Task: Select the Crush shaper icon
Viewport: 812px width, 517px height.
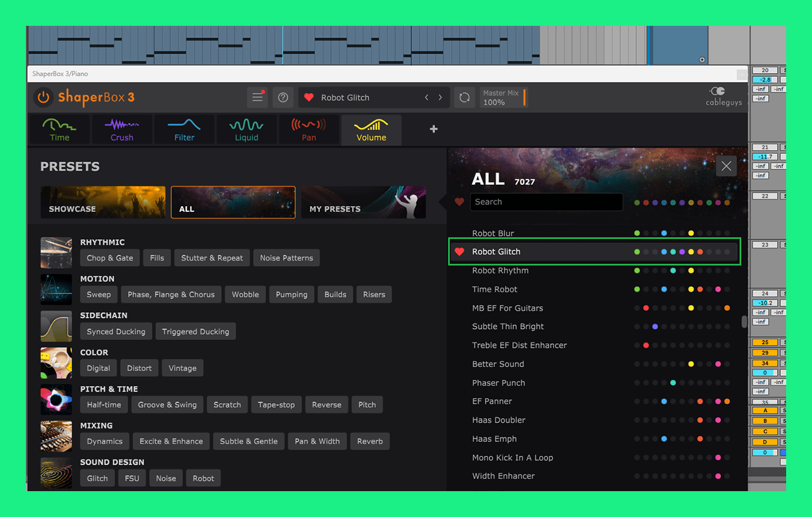Action: pyautogui.click(x=122, y=129)
